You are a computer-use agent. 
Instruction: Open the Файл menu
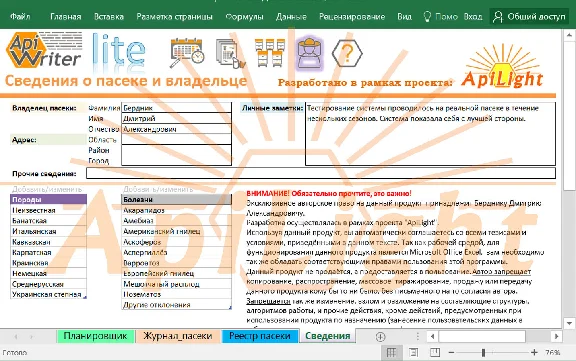click(x=20, y=17)
